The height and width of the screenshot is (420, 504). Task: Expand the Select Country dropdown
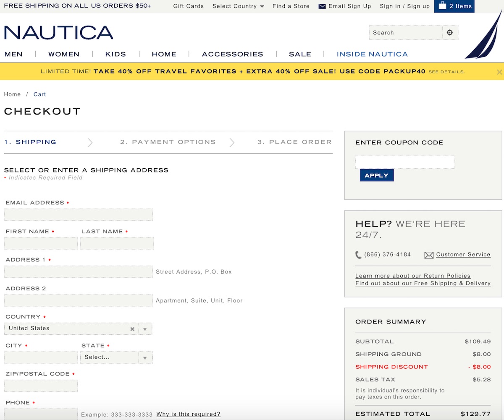point(238,6)
